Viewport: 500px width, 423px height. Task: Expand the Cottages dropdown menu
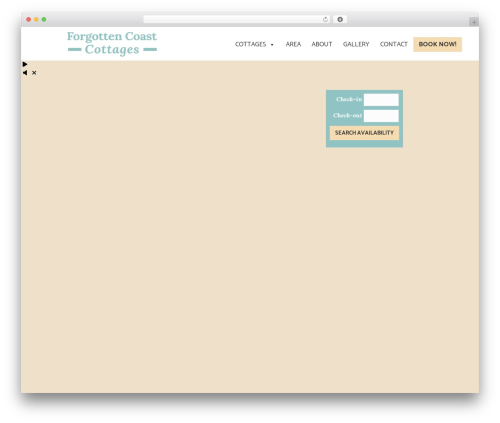point(254,44)
